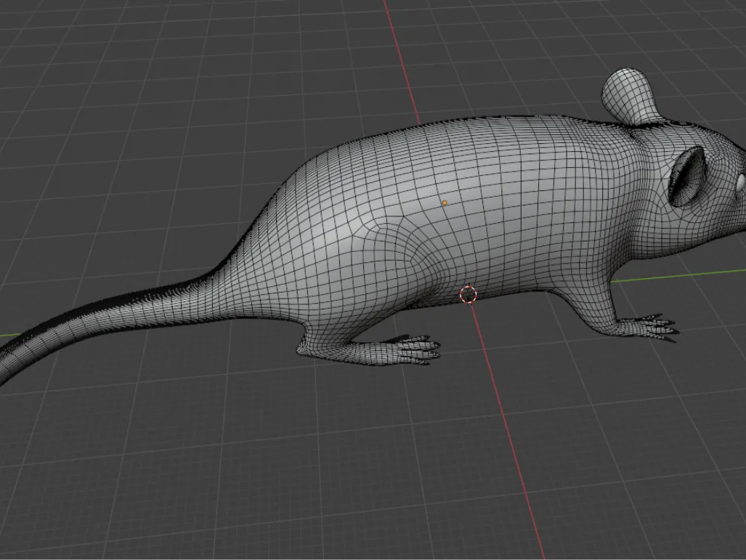
Task: Click the rat's white eye sphere
Action: 742,183
